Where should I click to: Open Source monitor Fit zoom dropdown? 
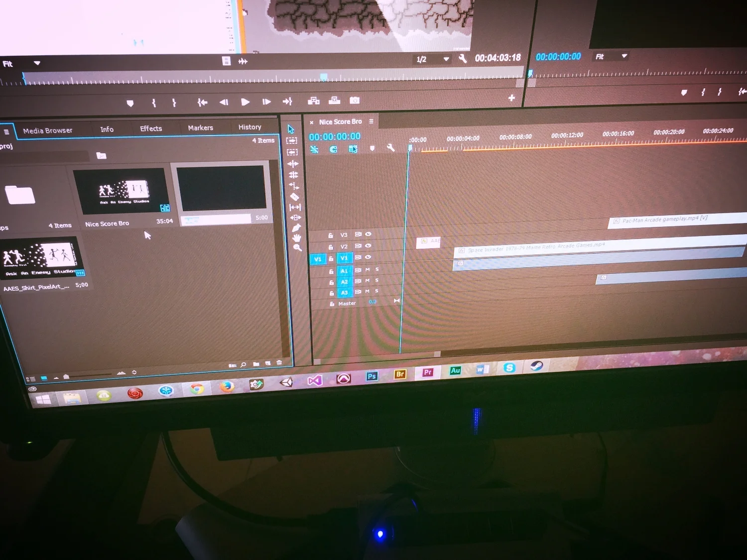[21, 63]
